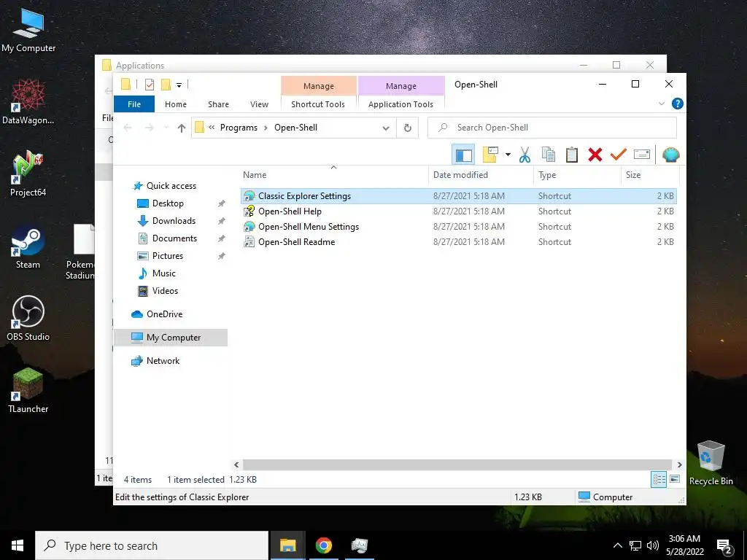Click New Folder quick access toolbar icon

[x=166, y=85]
